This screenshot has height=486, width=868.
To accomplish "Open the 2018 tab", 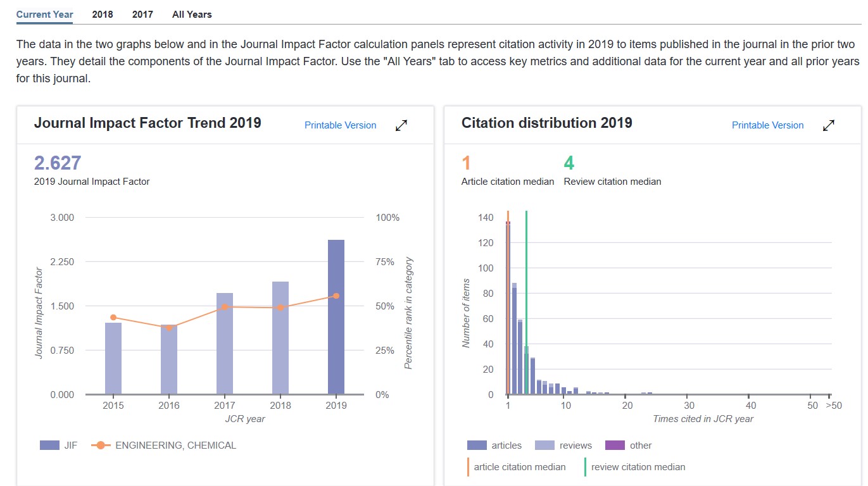I will tap(103, 14).
